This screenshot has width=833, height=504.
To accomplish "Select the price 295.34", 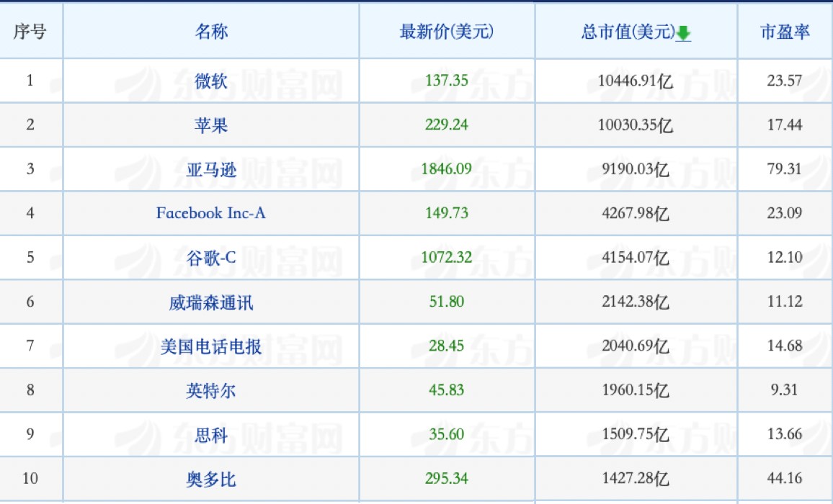I will 446,478.
